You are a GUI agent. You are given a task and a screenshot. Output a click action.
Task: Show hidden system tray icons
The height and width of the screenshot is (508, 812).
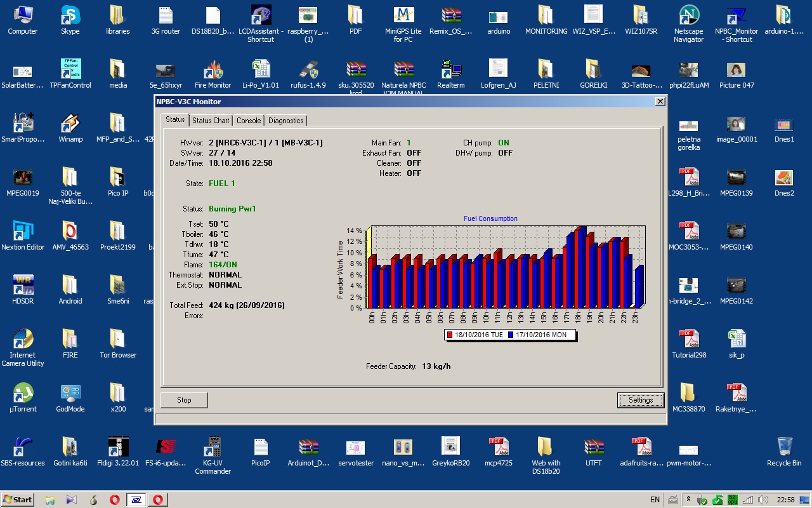pos(688,500)
